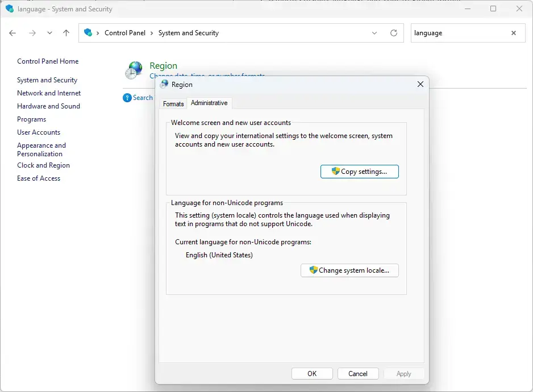Expand the chevron after Control Panel breadcrumb
Image resolution: width=533 pixels, height=392 pixels.
click(152, 33)
